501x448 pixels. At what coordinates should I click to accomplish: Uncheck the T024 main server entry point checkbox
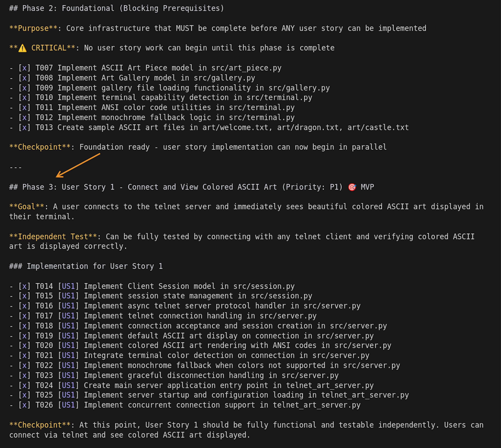[x=24, y=385]
